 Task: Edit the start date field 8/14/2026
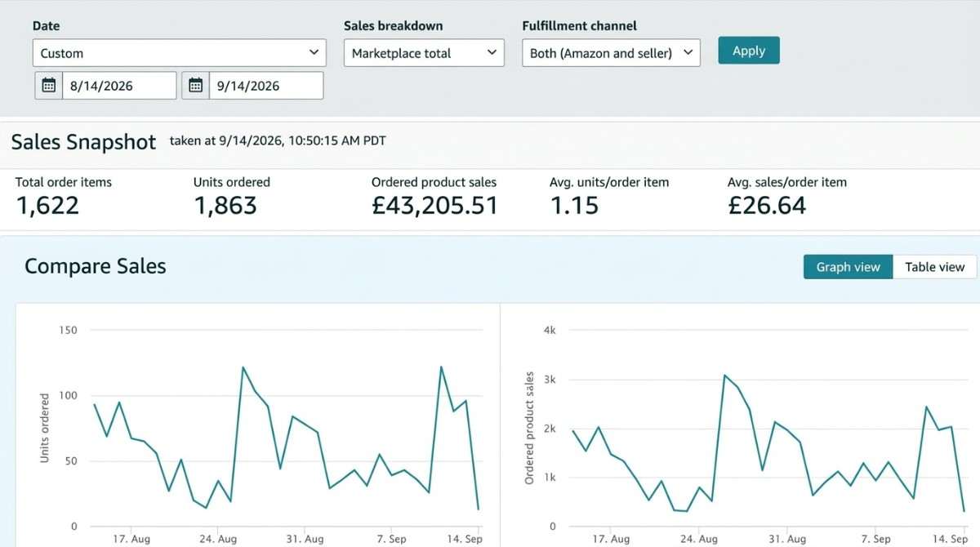[119, 86]
